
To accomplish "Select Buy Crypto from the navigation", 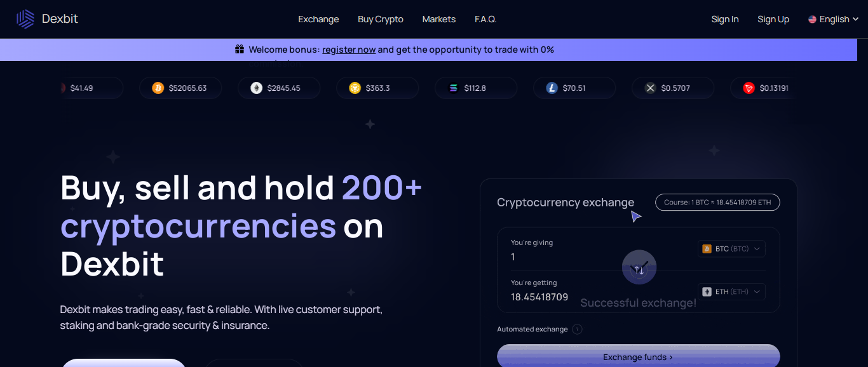I will (x=380, y=18).
